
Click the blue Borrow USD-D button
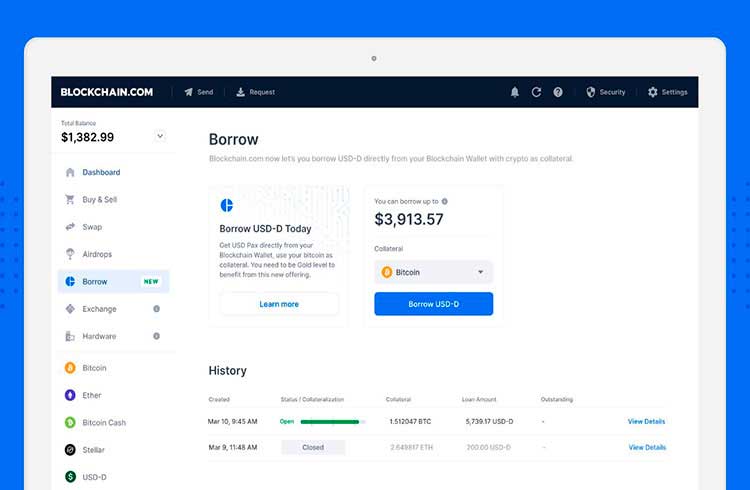tap(433, 304)
